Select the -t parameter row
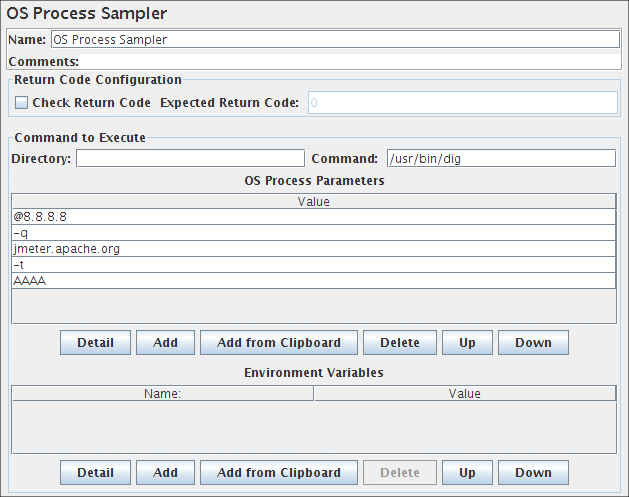This screenshot has height=497, width=629. click(313, 265)
